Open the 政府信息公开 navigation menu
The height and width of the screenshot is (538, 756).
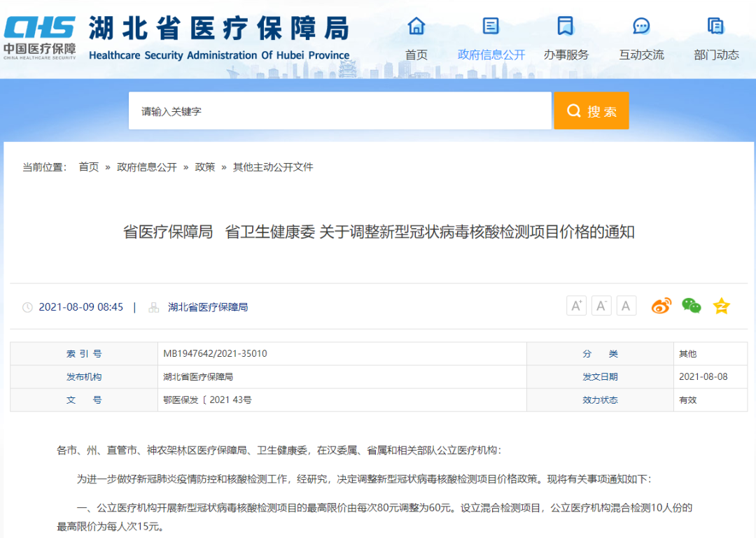click(x=491, y=55)
